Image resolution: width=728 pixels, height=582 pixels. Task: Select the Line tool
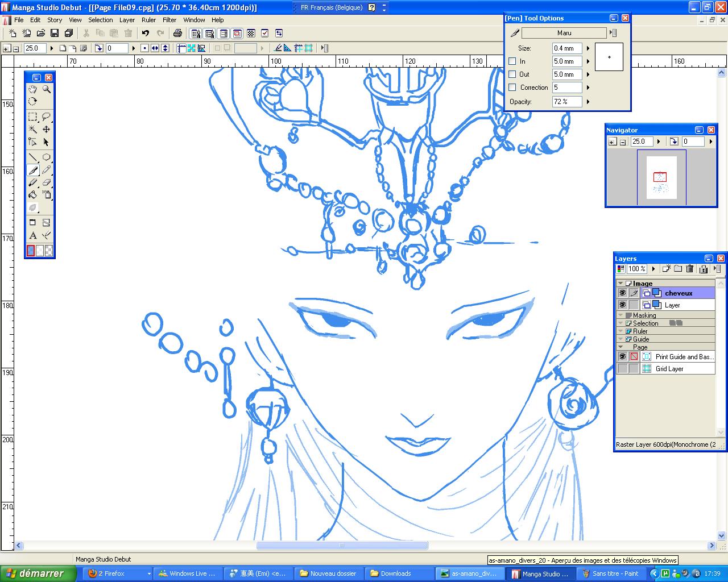[33, 157]
